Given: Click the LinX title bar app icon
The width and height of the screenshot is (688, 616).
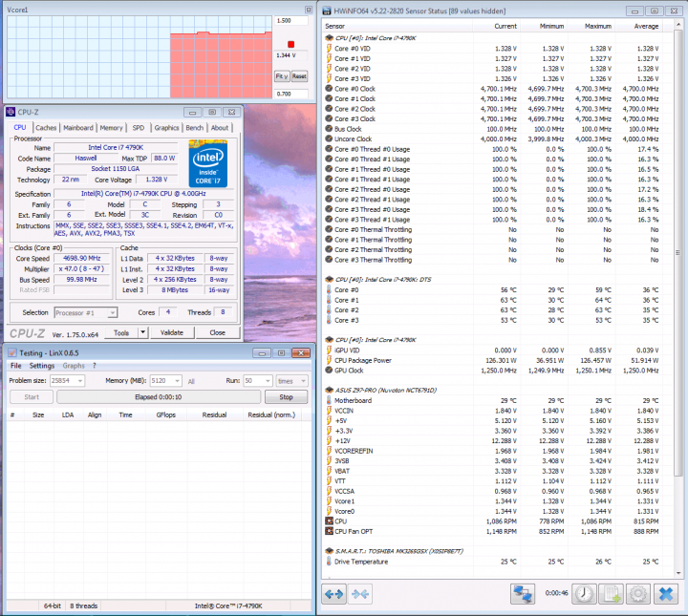Looking at the screenshot, I should 12,353.
